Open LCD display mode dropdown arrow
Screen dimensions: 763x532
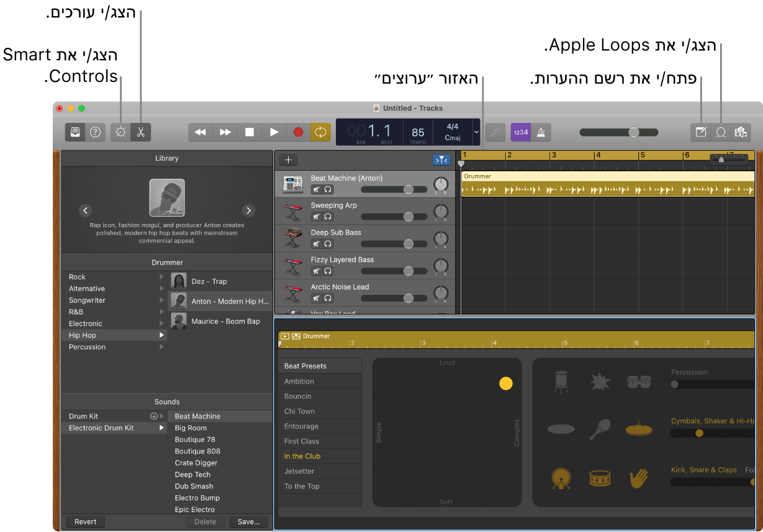pos(476,132)
